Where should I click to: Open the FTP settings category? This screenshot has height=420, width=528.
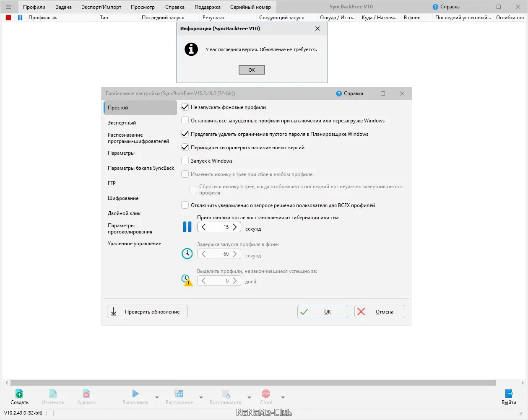(x=140, y=183)
